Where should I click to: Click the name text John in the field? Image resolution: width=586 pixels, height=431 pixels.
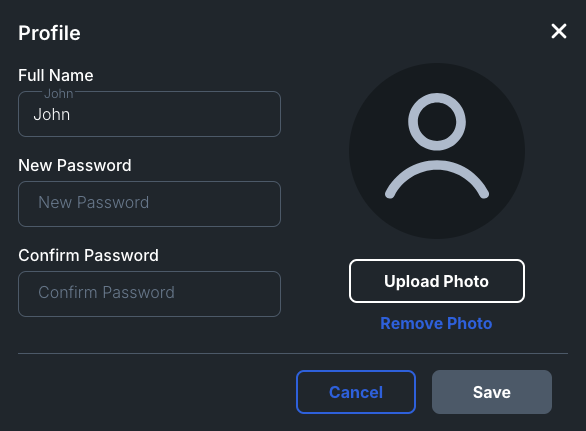point(52,114)
